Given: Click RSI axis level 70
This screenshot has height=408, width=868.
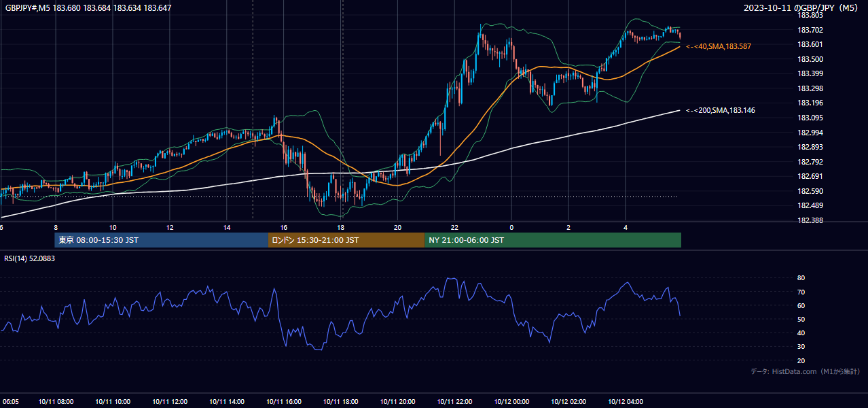Looking at the screenshot, I should tap(801, 292).
